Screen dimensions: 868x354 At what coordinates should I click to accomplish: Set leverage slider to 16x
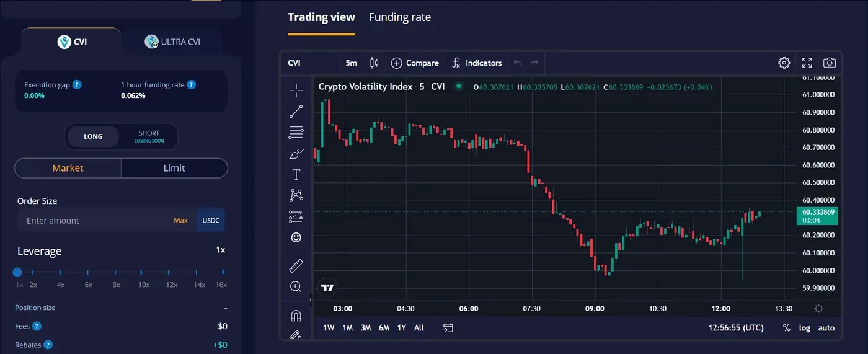pyautogui.click(x=223, y=272)
